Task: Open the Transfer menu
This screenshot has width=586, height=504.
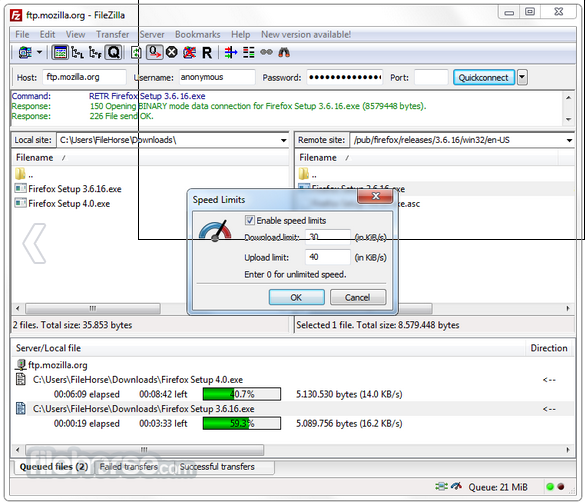Action: tap(112, 35)
